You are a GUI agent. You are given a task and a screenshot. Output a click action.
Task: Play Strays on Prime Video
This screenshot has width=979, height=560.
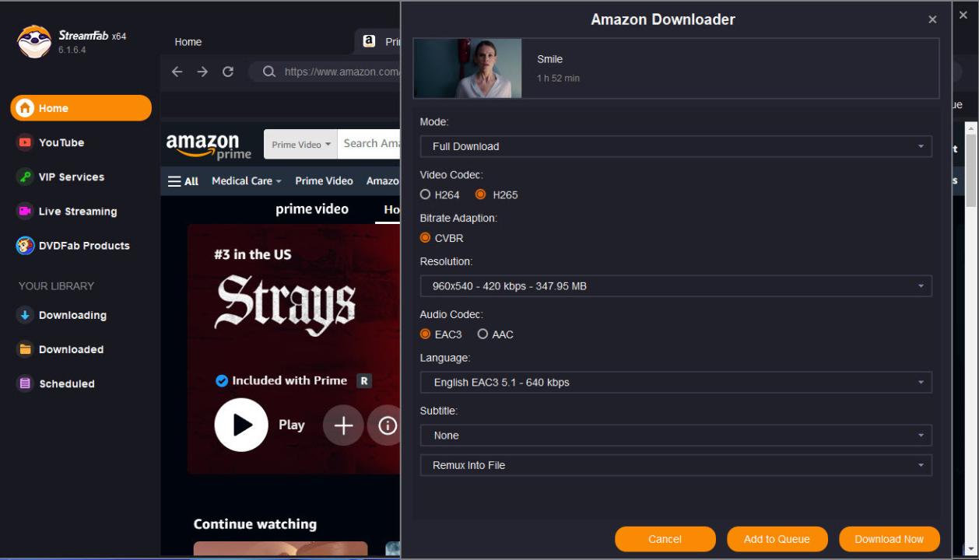(x=241, y=425)
